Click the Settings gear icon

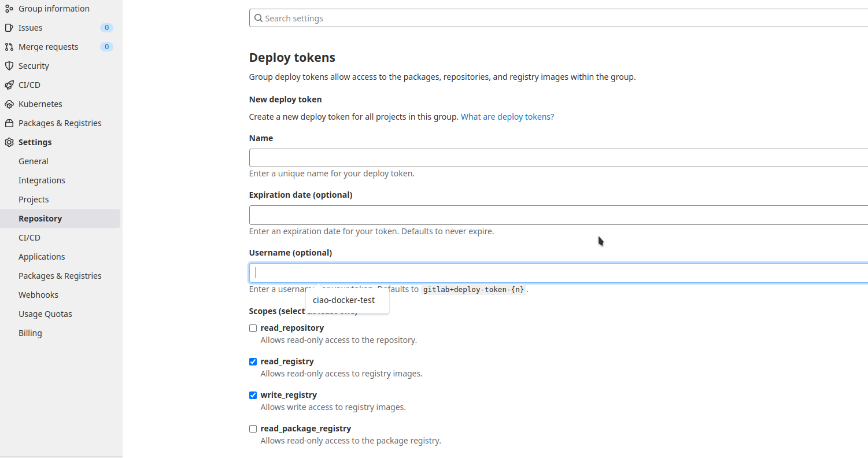9,142
